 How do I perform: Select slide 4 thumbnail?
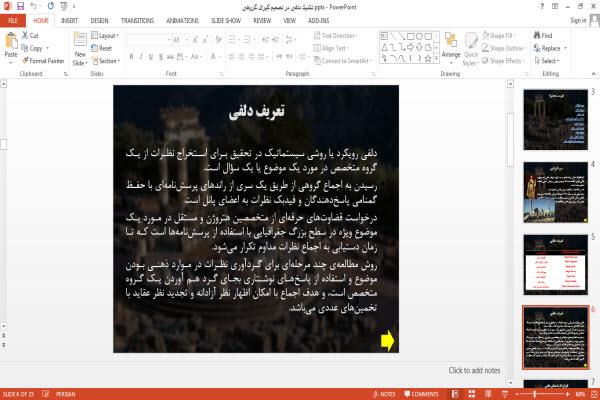(x=555, y=192)
